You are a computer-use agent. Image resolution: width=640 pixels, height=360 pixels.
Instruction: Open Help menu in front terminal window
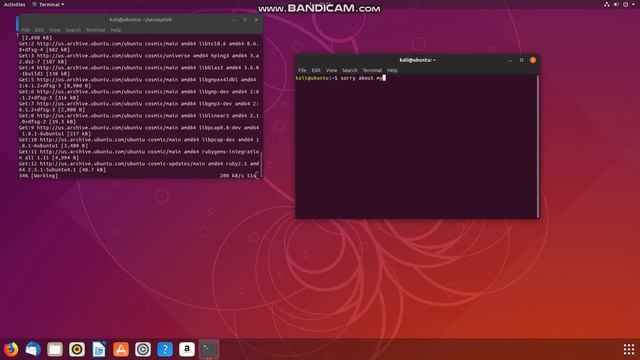point(392,70)
